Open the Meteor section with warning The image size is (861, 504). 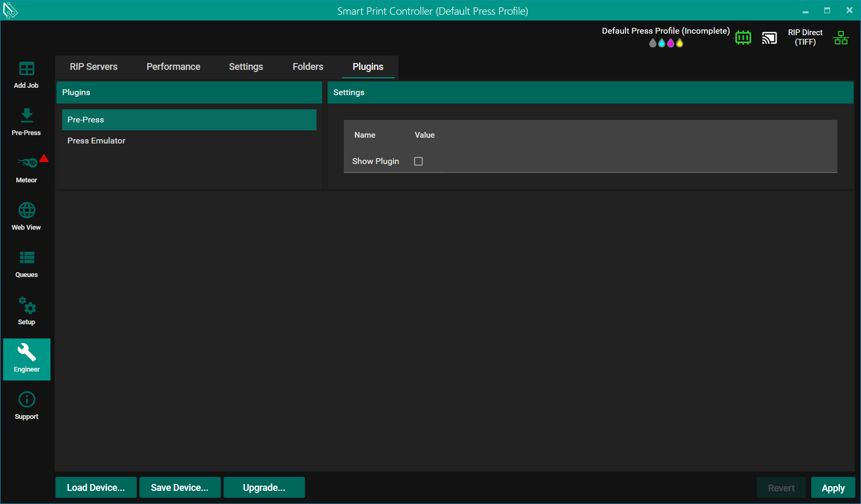[x=26, y=169]
